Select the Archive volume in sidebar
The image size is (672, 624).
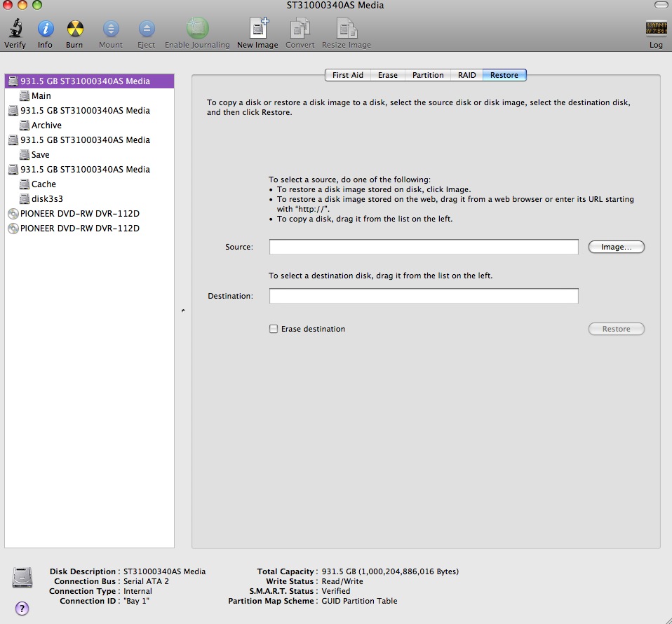pyautogui.click(x=46, y=126)
